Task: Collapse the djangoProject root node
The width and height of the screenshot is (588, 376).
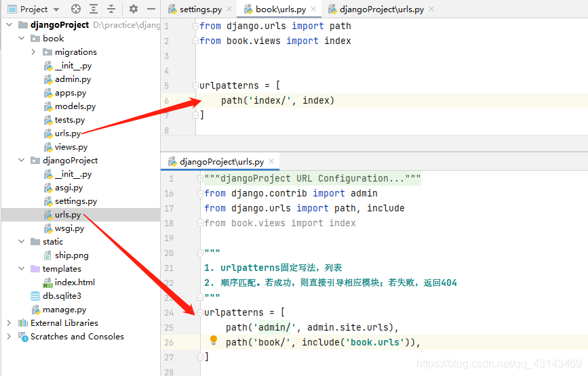Action: [9, 24]
